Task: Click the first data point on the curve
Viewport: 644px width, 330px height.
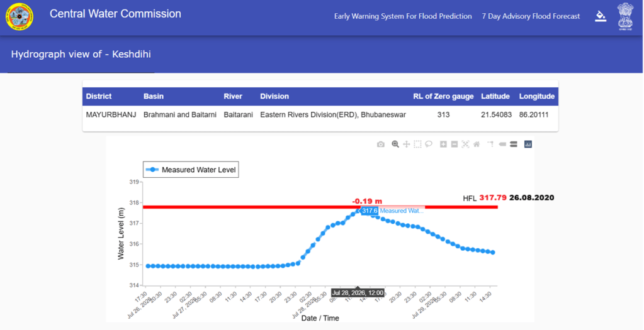Action: (149, 266)
